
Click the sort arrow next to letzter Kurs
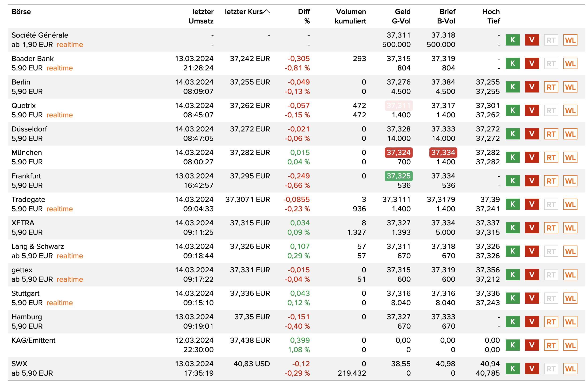tap(267, 12)
